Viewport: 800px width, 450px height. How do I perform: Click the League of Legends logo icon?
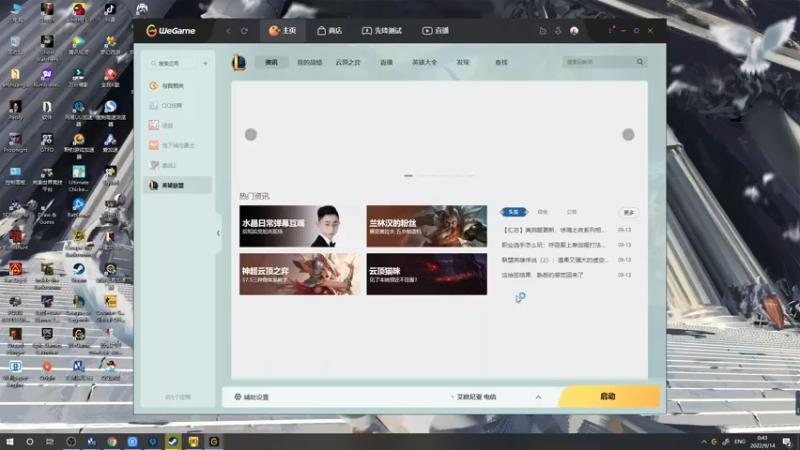tap(239, 62)
